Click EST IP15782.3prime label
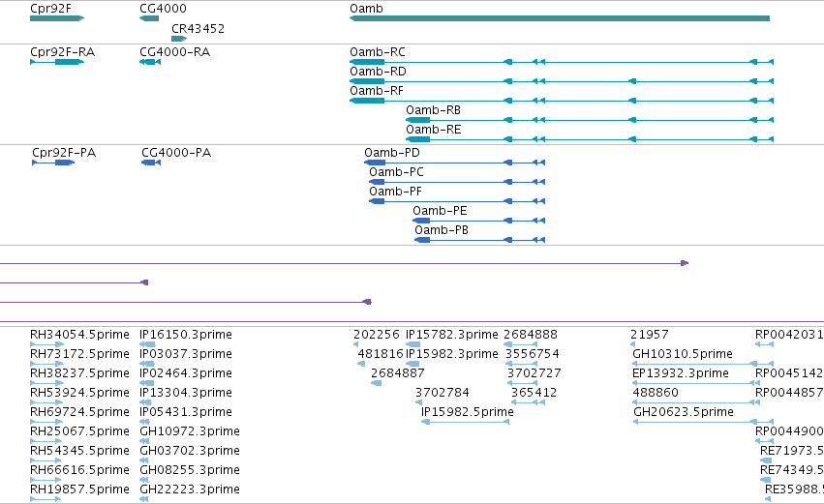 [x=452, y=335]
